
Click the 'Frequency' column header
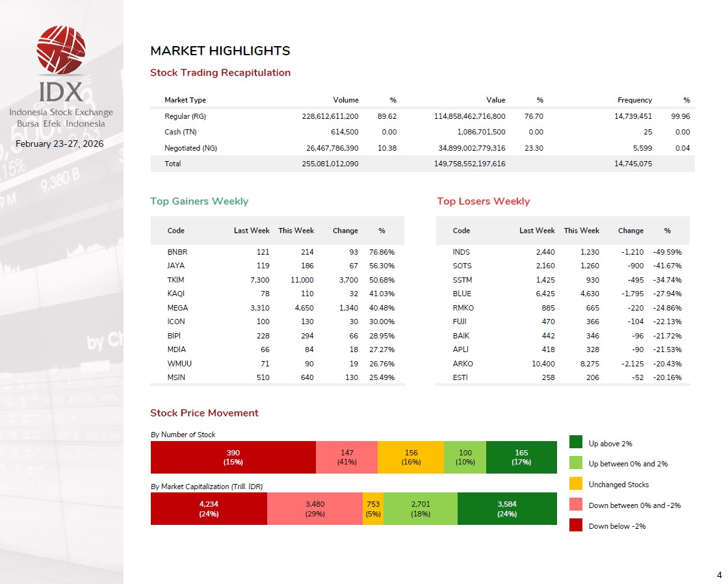[634, 100]
